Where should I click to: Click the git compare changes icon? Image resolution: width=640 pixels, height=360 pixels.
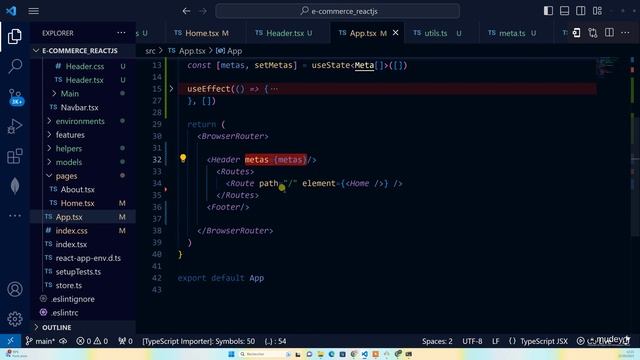pyautogui.click(x=593, y=33)
